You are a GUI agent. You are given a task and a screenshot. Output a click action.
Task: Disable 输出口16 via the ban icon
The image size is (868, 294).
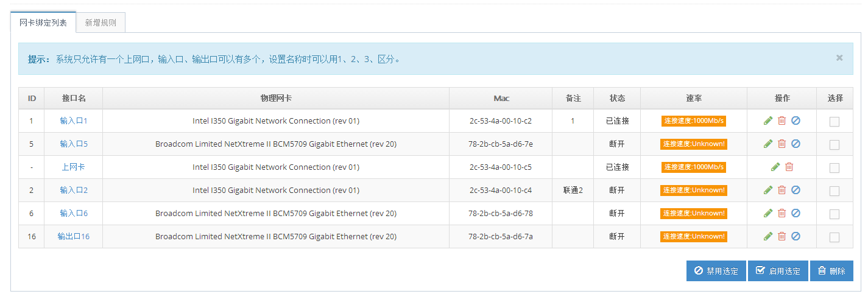click(796, 236)
